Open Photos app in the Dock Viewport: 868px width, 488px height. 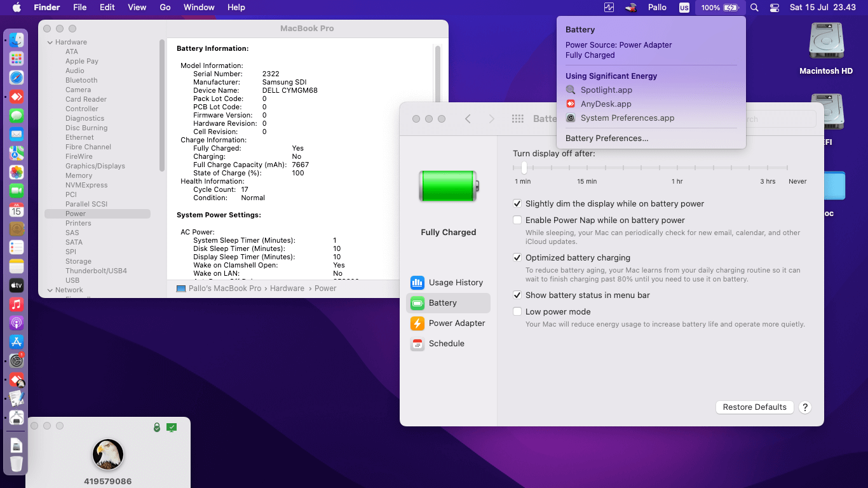point(17,172)
